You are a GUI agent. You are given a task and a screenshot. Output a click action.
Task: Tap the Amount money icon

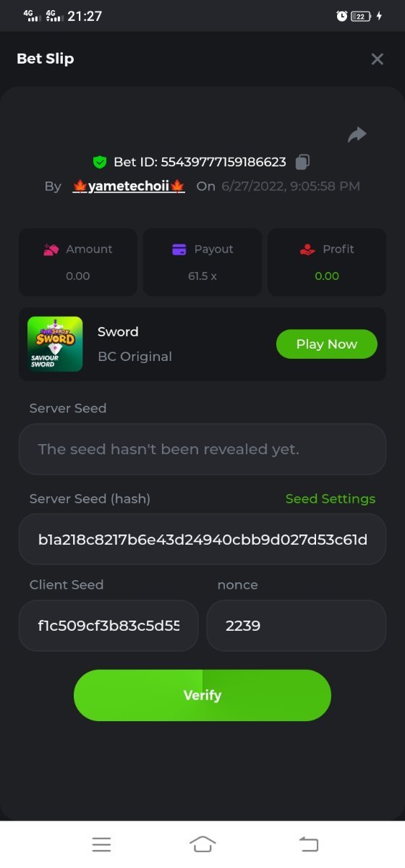pos(51,250)
